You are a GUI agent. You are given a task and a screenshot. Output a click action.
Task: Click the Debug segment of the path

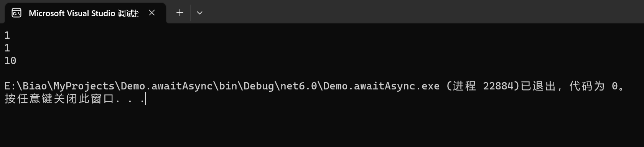click(x=259, y=86)
